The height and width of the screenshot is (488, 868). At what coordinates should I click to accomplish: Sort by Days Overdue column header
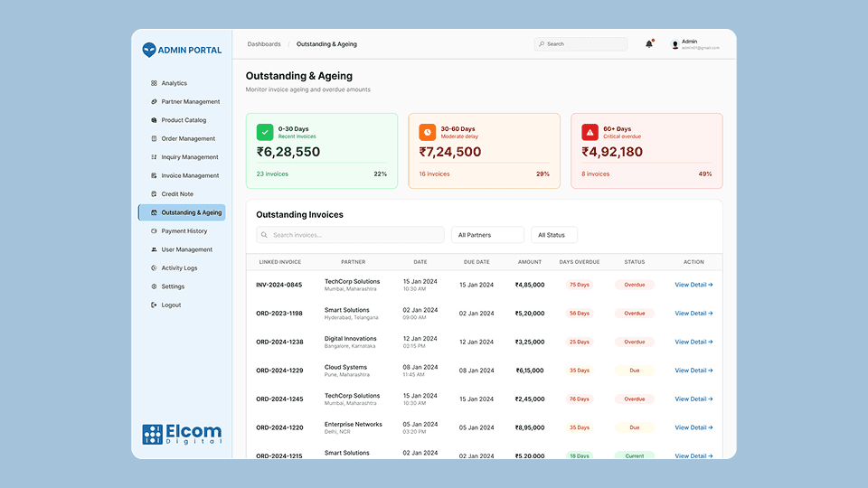(x=580, y=262)
